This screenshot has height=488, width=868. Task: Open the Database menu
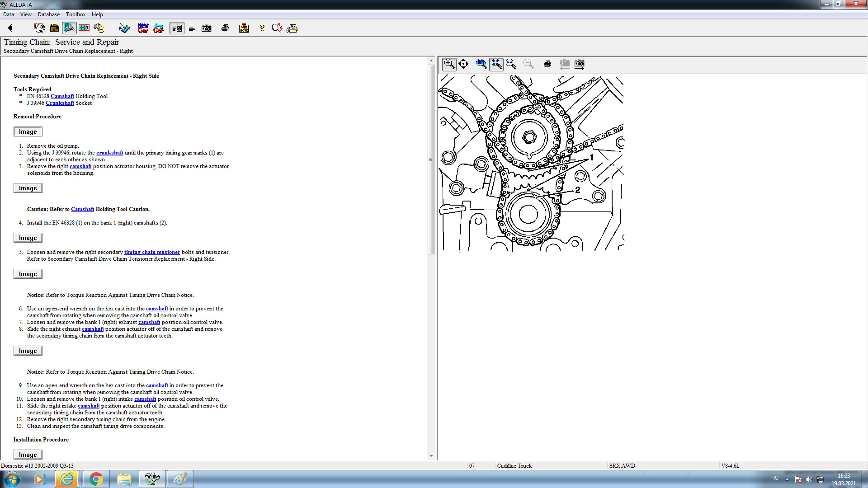coord(48,14)
